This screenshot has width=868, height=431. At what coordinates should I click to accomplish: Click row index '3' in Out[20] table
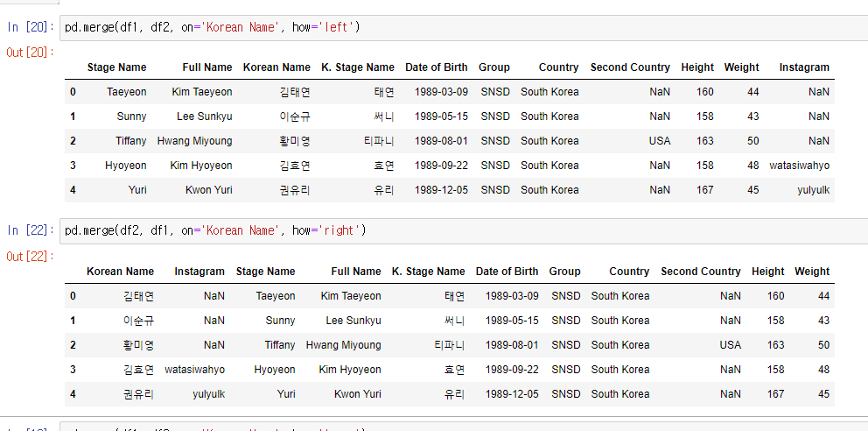click(x=73, y=165)
